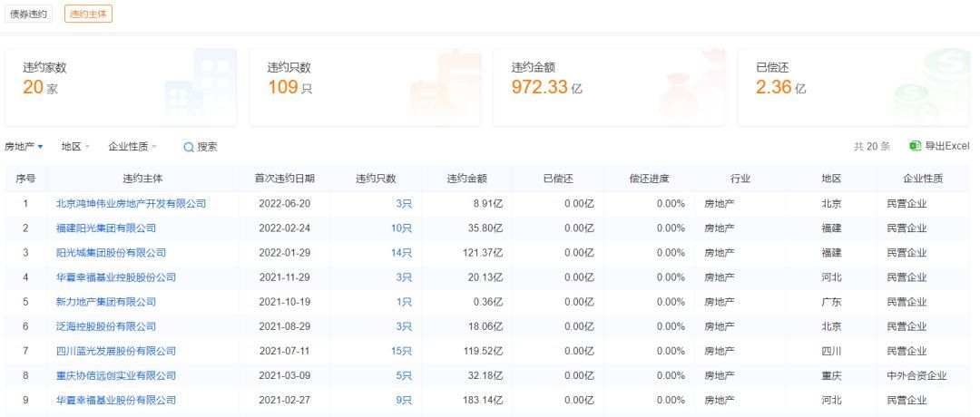The height and width of the screenshot is (417, 980).
Task: Click the 违约只数 109只 summary card
Action: tap(365, 87)
